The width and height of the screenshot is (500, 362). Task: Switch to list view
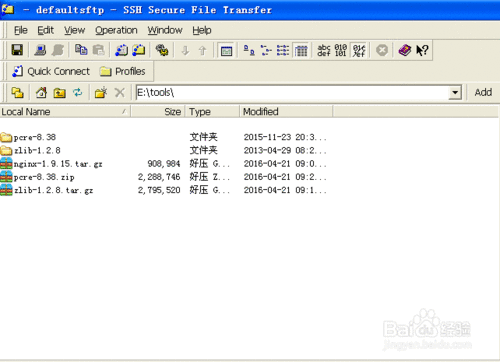[x=283, y=50]
